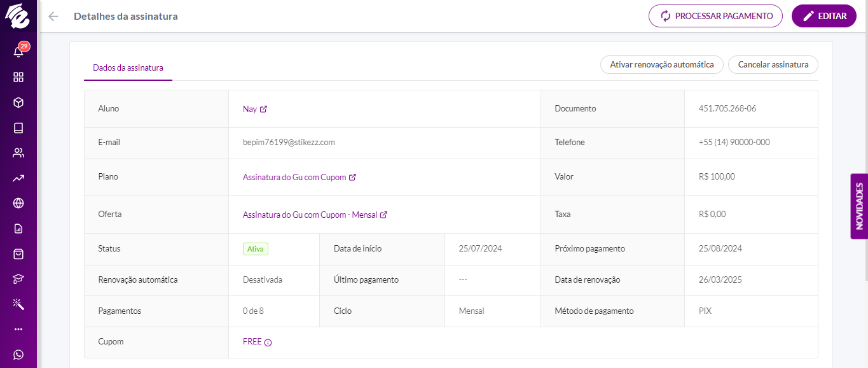Click next payment date 25/08/2024
Screen dimensions: 868x368
[x=720, y=249]
